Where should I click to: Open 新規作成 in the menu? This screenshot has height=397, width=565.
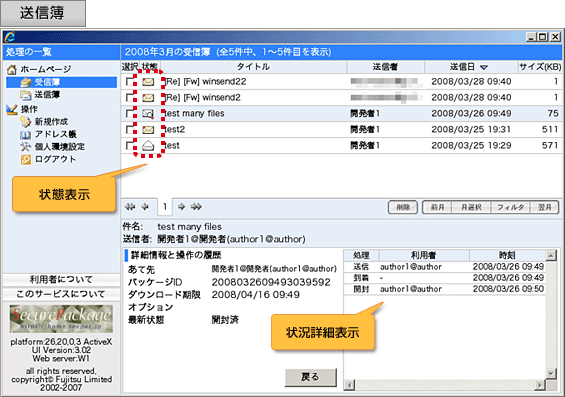[x=51, y=122]
